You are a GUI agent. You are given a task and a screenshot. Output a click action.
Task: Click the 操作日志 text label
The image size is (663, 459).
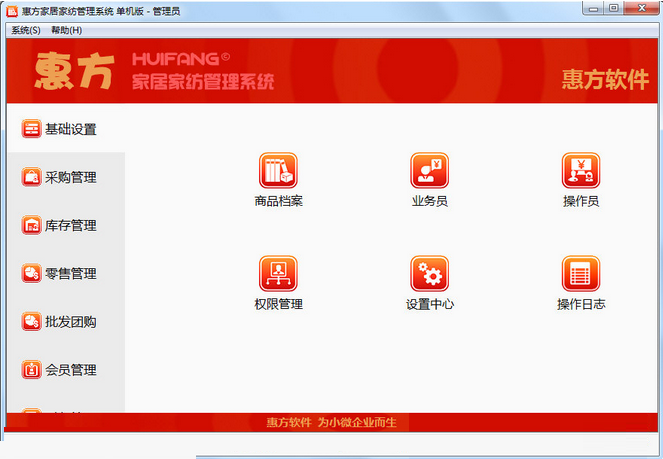581,304
